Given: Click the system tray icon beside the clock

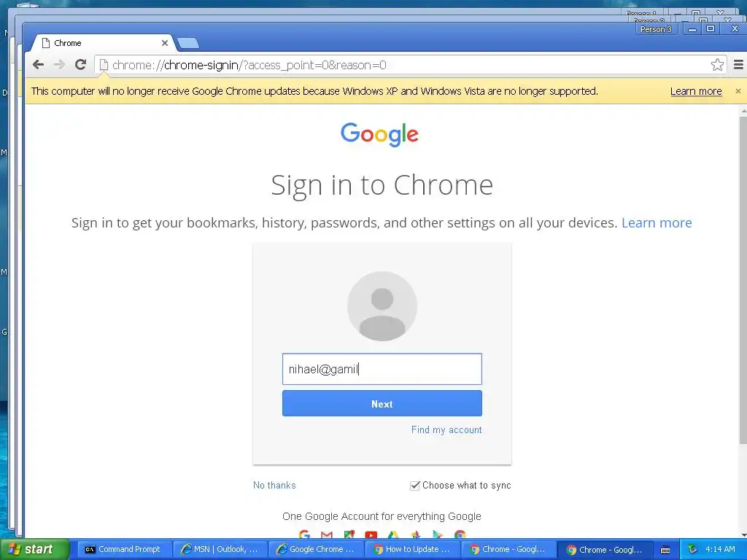Looking at the screenshot, I should (692, 549).
